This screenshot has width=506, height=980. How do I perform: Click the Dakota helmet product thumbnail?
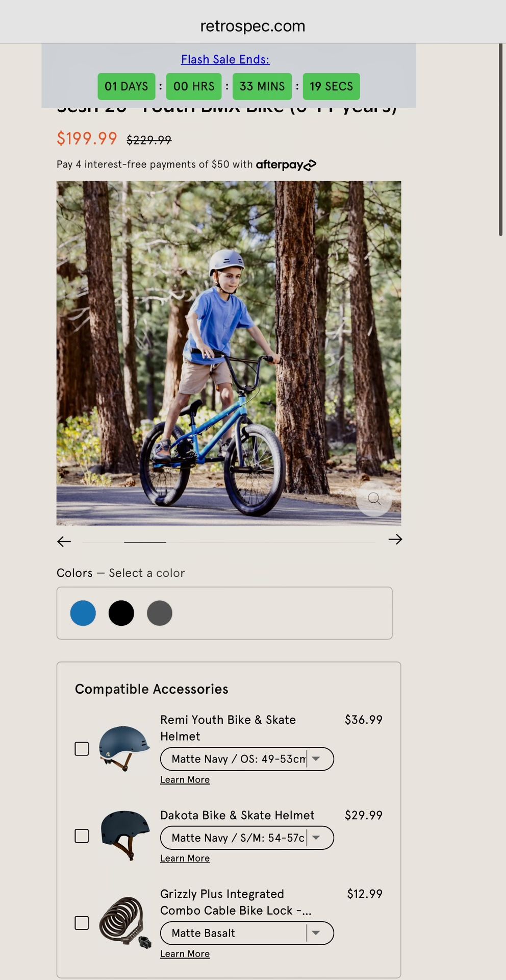pos(125,835)
